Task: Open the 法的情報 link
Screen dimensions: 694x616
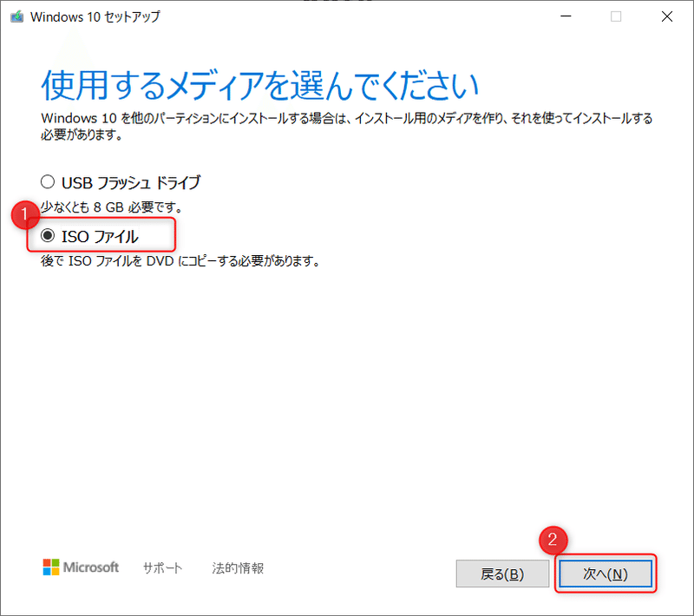Action: [x=238, y=568]
